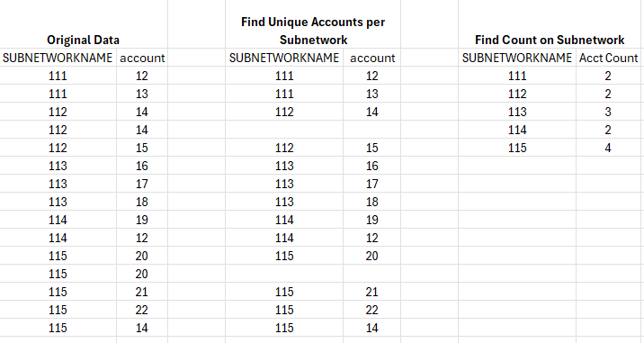
Task: Click Acct Count value 4 for subnetwork 115
Action: pyautogui.click(x=608, y=148)
